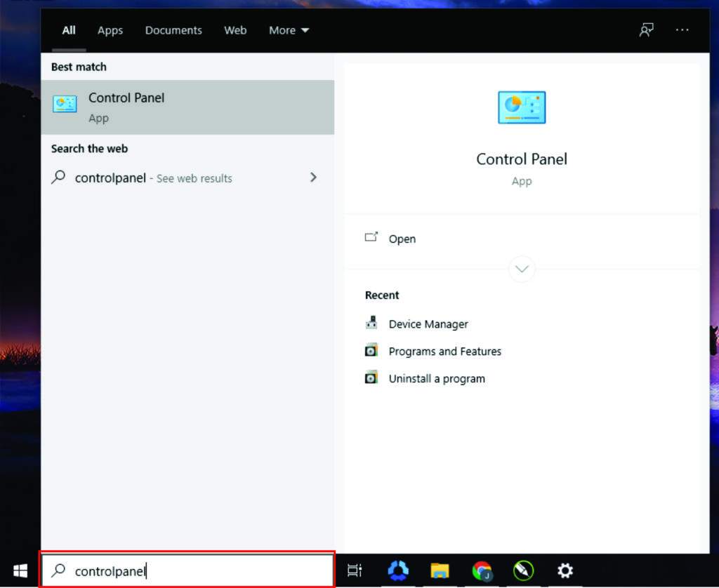
Task: Open File Explorer from the taskbar
Action: pyautogui.click(x=440, y=571)
